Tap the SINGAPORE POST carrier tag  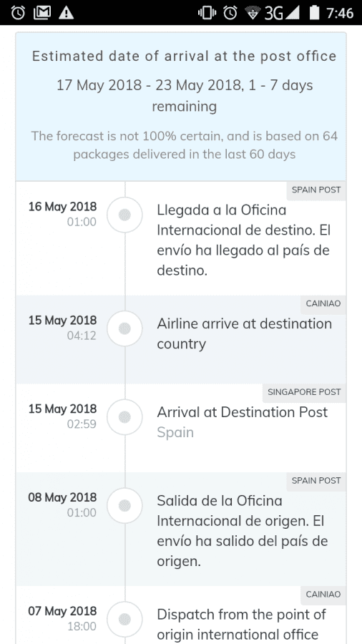click(x=304, y=392)
